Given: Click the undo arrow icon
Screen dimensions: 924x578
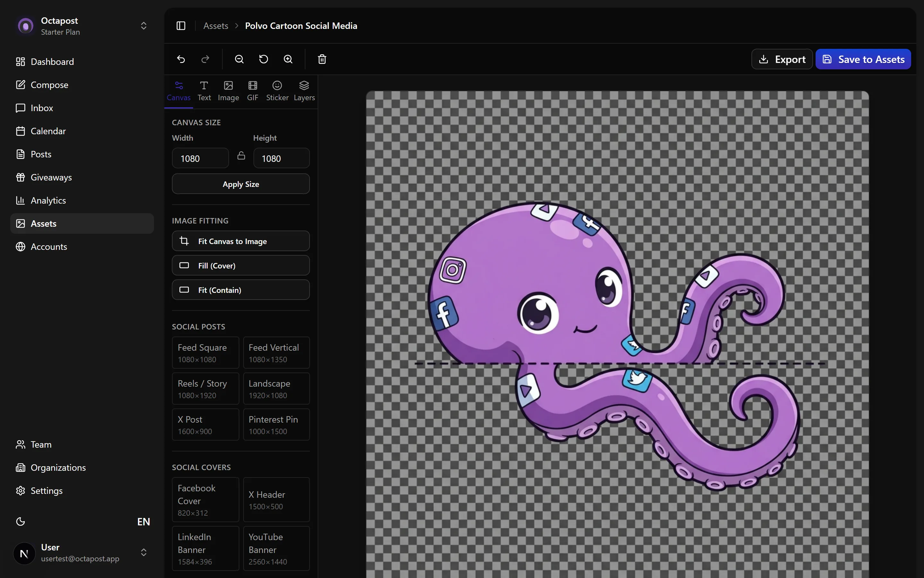Looking at the screenshot, I should [x=181, y=59].
